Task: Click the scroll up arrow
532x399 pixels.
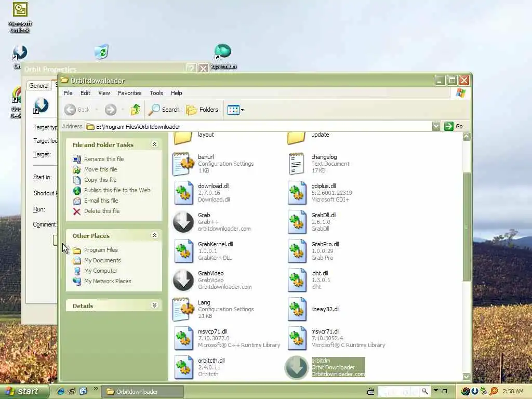Action: point(466,137)
